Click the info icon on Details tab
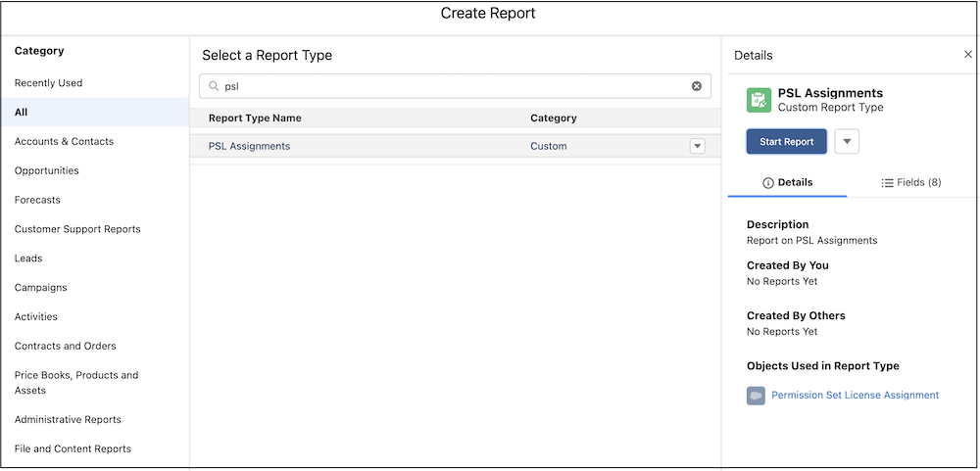The image size is (980, 471). 768,183
